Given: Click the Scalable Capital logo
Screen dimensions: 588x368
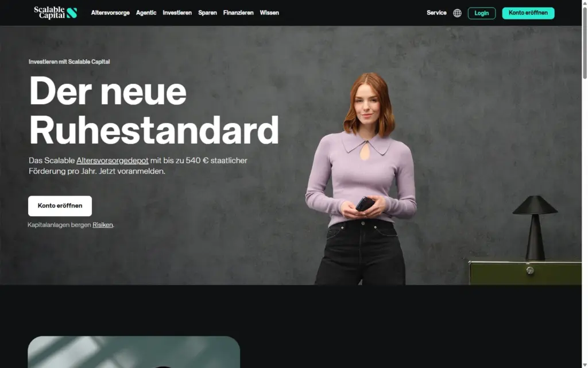Looking at the screenshot, I should coord(56,13).
